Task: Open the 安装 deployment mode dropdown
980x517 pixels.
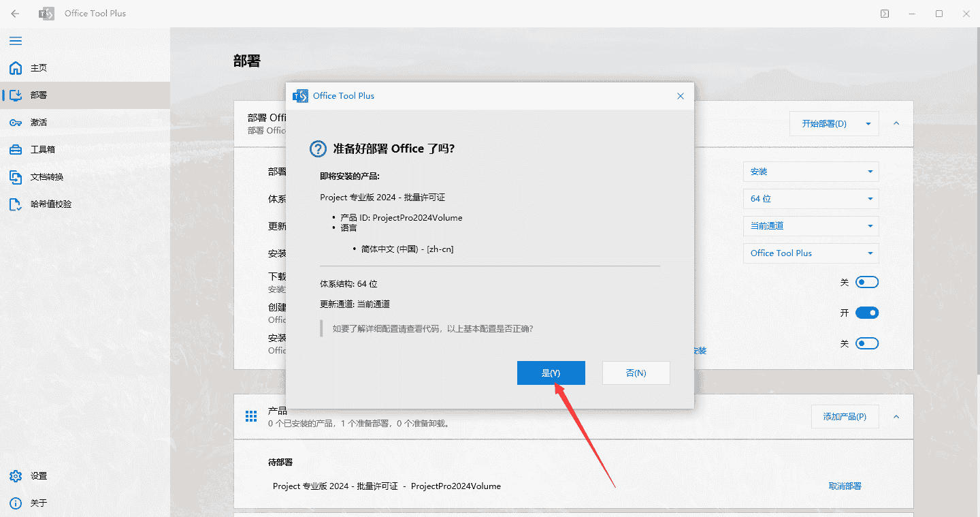Action: coord(811,172)
